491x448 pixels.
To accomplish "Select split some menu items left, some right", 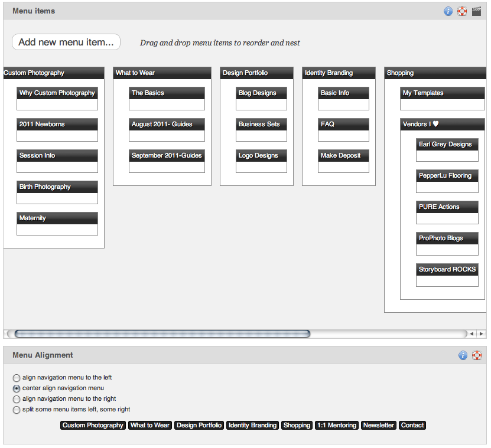I will [17, 410].
